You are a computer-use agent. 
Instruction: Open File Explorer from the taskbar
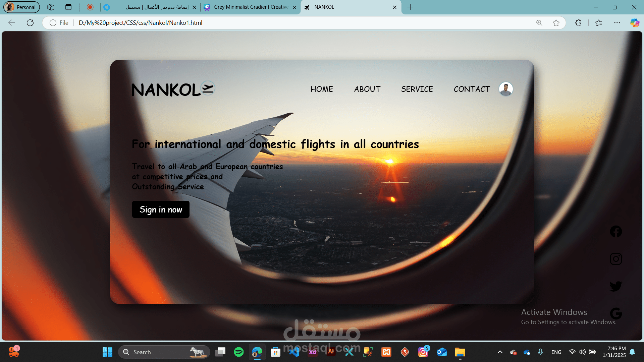(460, 352)
